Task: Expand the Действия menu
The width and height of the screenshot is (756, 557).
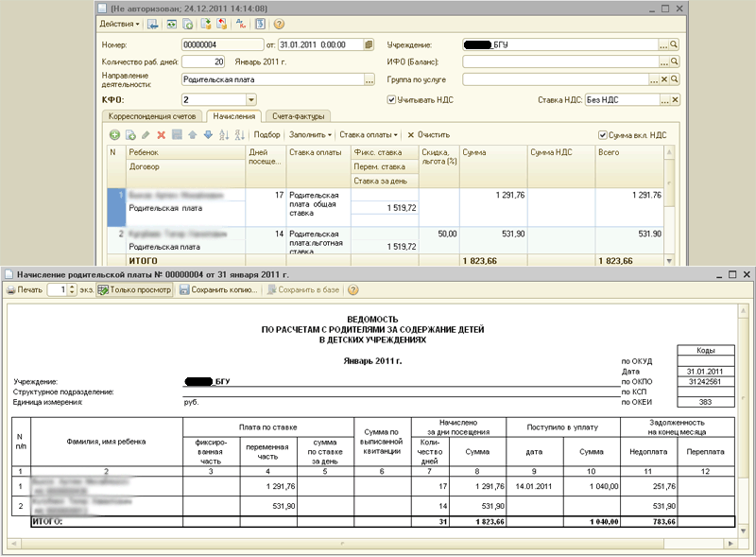Action: coord(119,24)
